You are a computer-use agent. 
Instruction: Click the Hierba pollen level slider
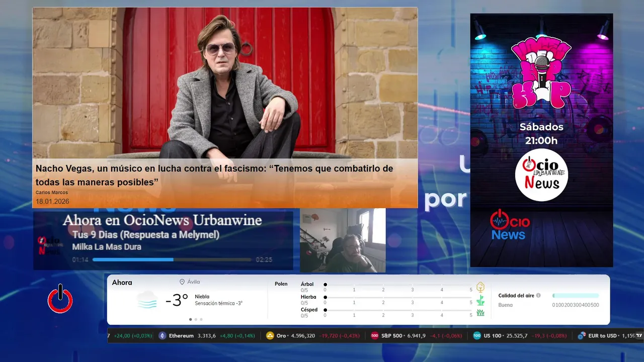tap(398, 297)
